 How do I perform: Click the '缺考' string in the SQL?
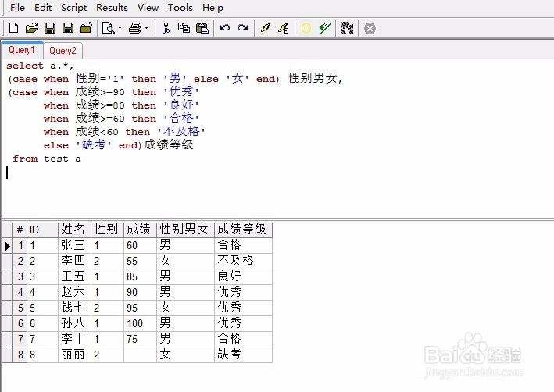point(93,144)
